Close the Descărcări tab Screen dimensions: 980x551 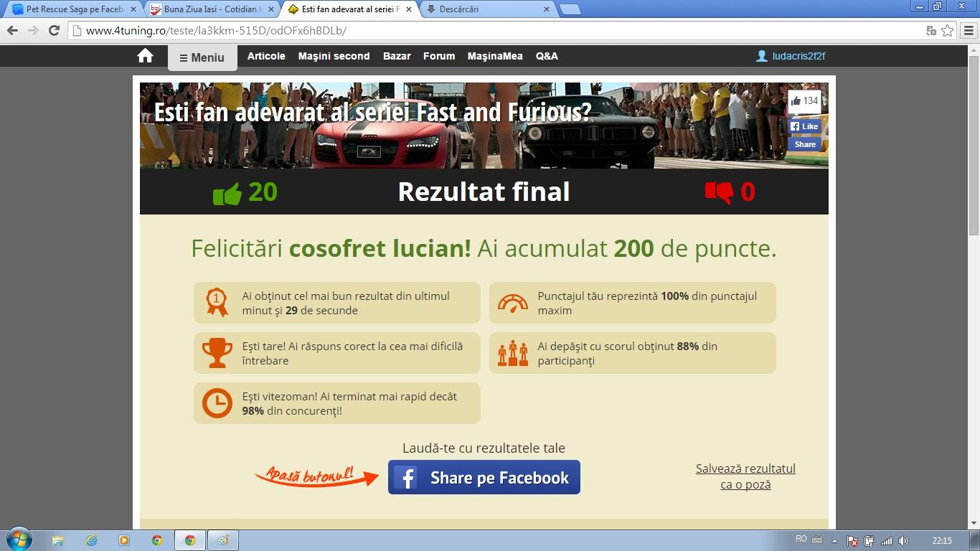546,9
